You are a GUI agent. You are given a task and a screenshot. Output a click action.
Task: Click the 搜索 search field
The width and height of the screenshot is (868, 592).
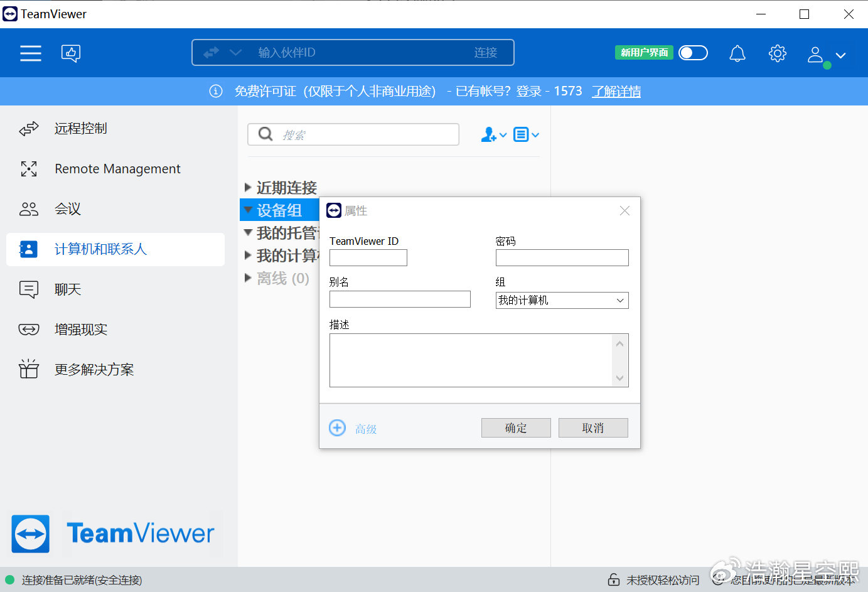(x=353, y=134)
